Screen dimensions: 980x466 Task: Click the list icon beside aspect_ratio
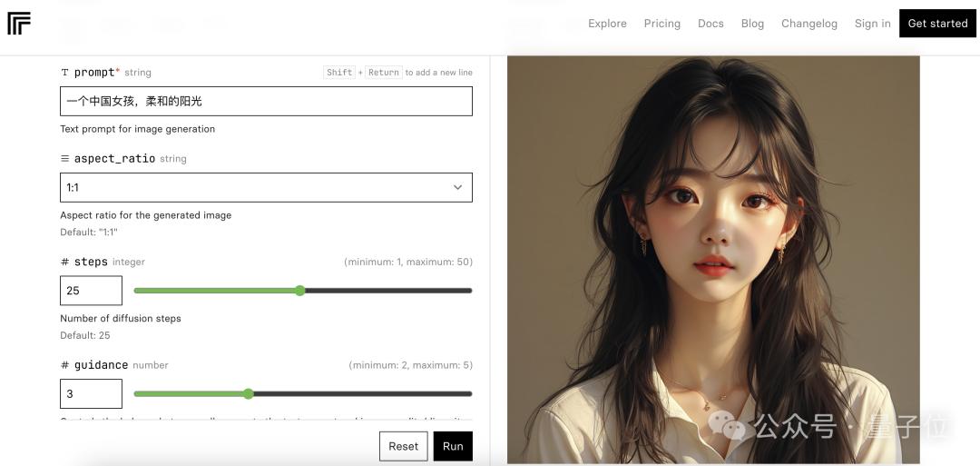pyautogui.click(x=64, y=159)
